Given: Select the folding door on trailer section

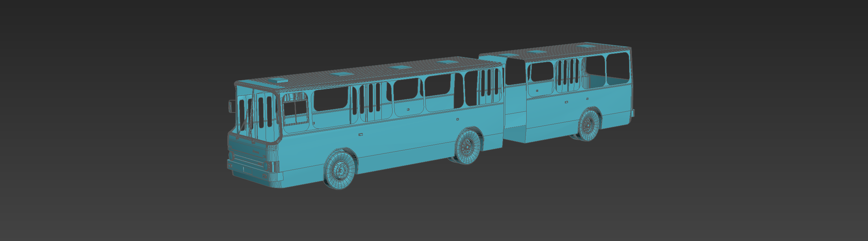Looking at the screenshot, I should pos(568,76).
